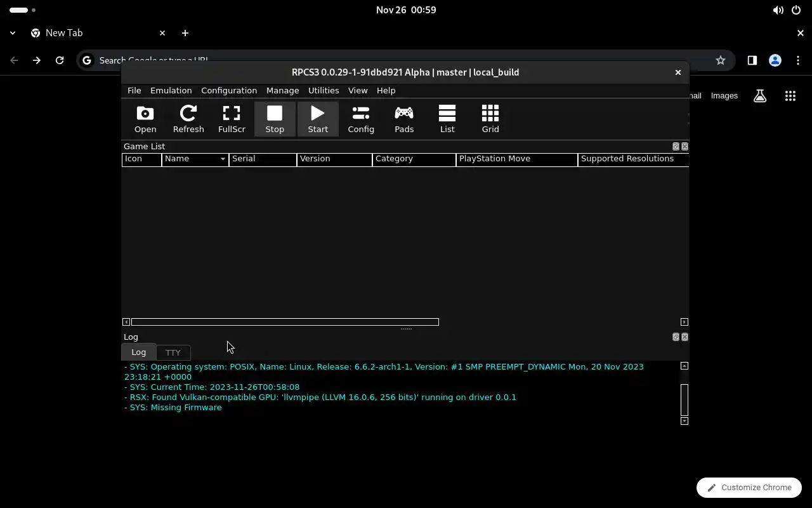812x508 pixels.
Task: Click the game list scroll left arrow
Action: pos(126,322)
